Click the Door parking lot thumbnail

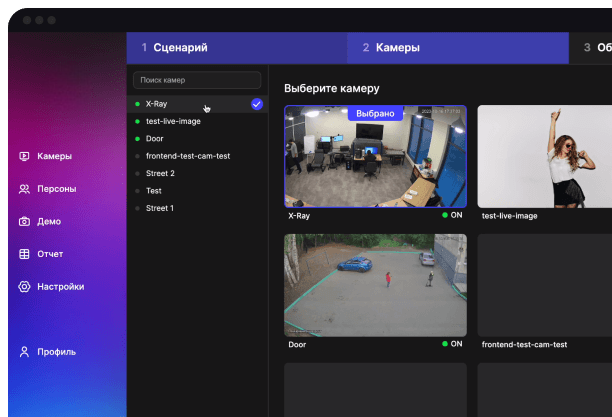(375, 285)
